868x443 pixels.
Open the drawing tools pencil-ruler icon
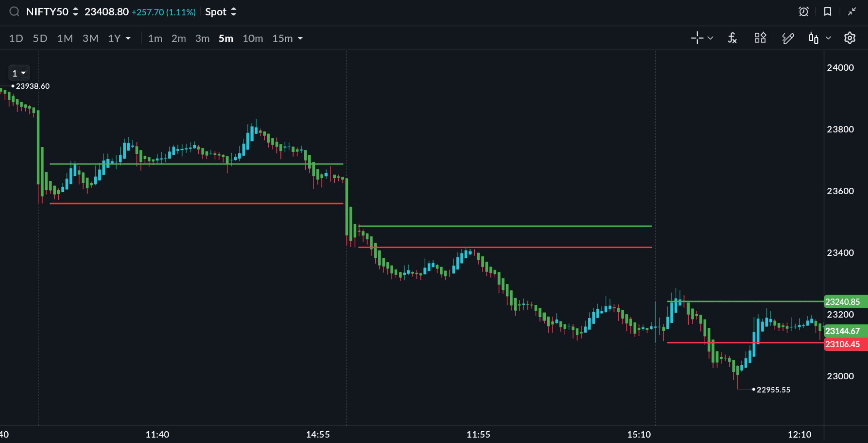(788, 38)
